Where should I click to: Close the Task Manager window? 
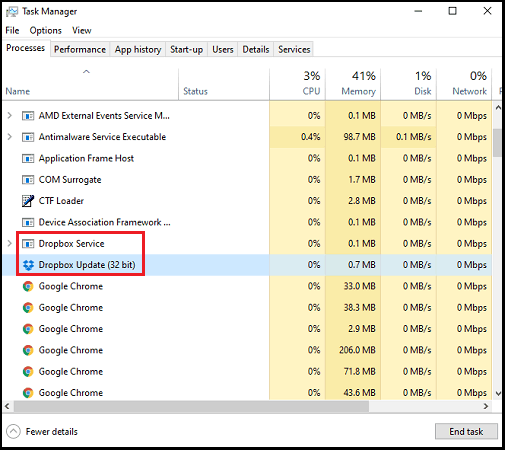coord(487,11)
